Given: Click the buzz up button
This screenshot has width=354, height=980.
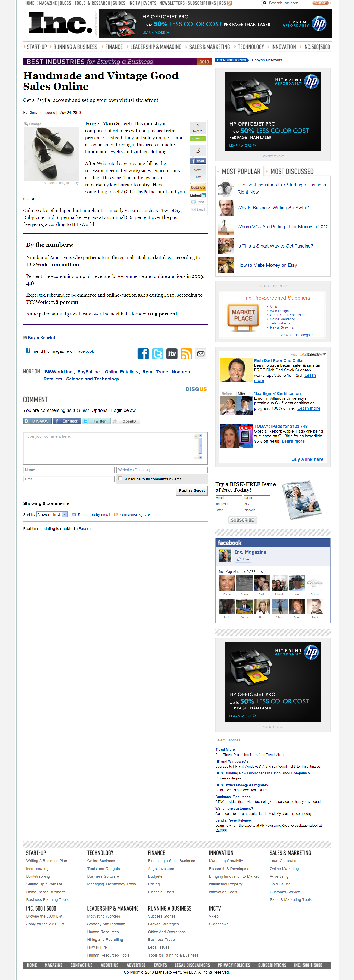Looking at the screenshot, I should pos(198,188).
